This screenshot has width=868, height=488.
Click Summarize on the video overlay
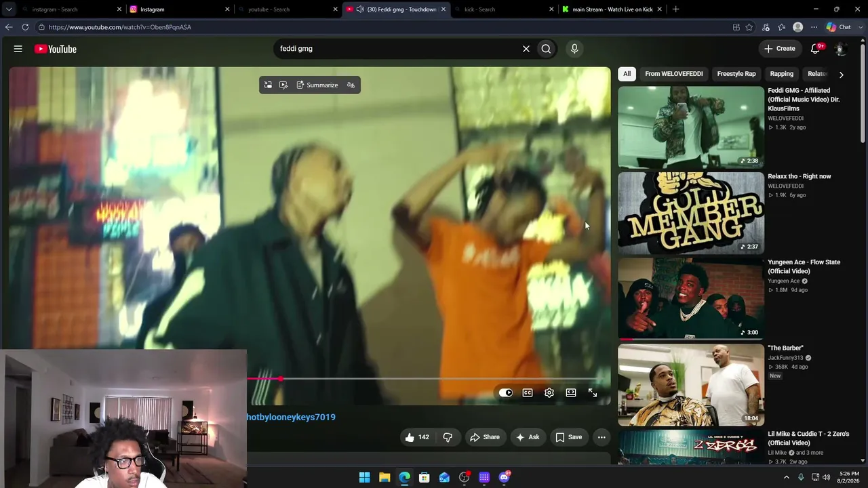pyautogui.click(x=317, y=85)
